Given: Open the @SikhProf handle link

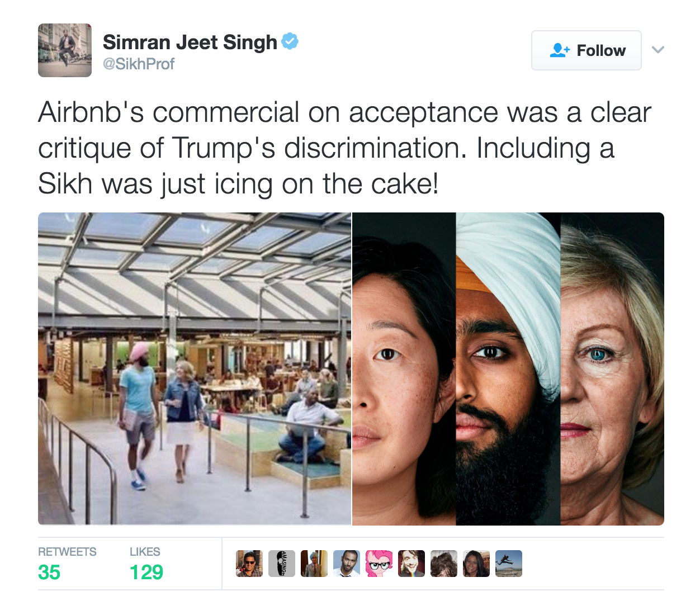Looking at the screenshot, I should (x=139, y=64).
